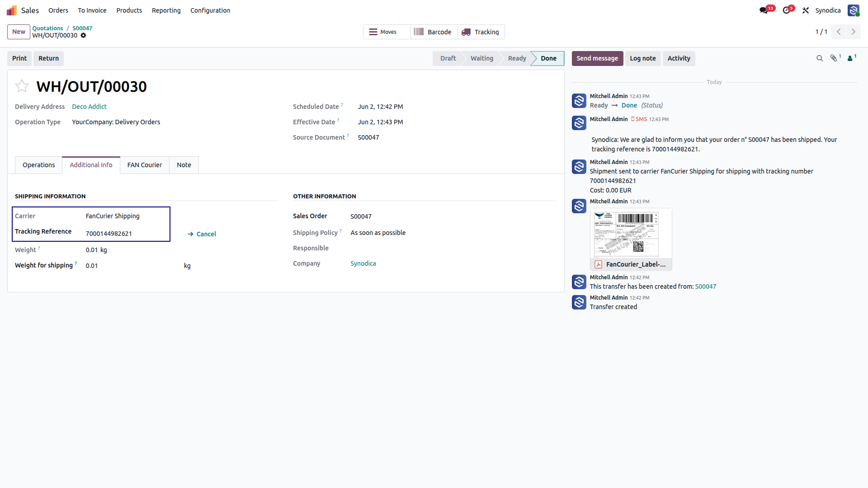Show followers via the person icon
Viewport: 868px width, 488px height.
click(x=850, y=58)
